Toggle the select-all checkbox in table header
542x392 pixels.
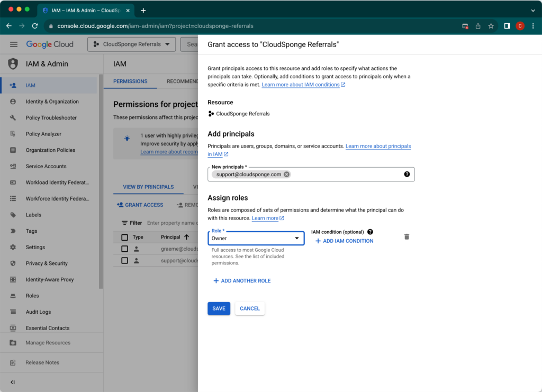pyautogui.click(x=124, y=237)
